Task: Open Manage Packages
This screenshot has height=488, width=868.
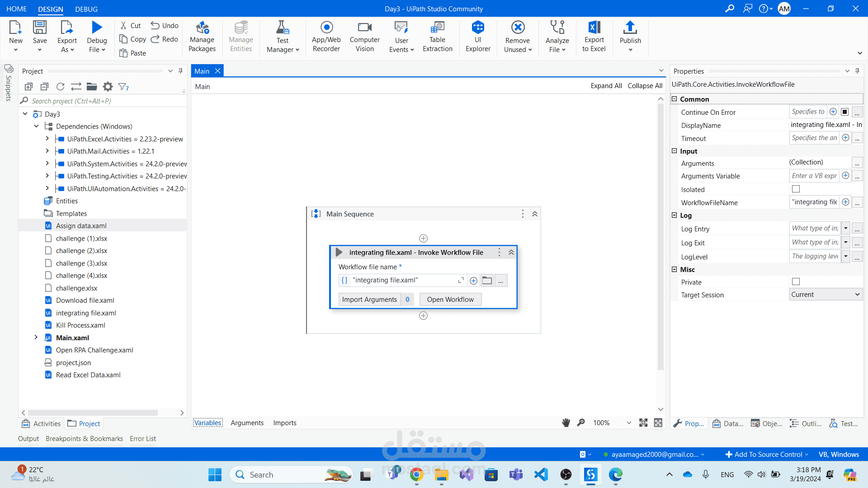Action: (202, 36)
